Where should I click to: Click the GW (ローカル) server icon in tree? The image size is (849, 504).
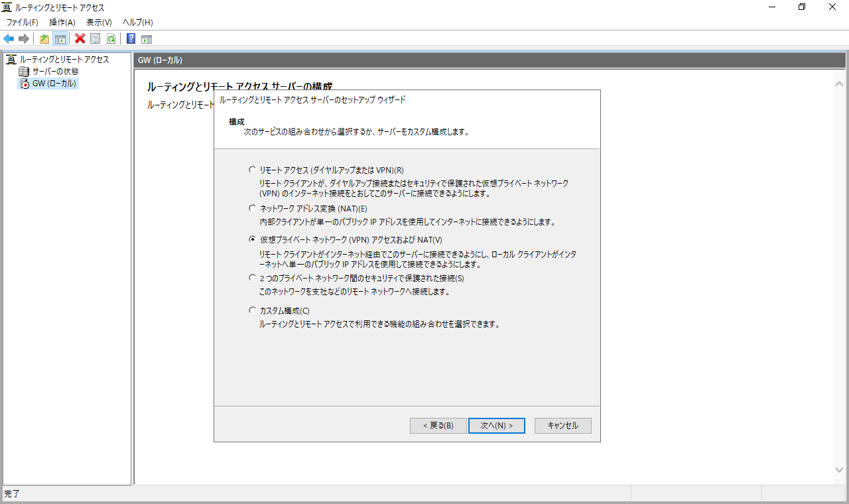[24, 84]
